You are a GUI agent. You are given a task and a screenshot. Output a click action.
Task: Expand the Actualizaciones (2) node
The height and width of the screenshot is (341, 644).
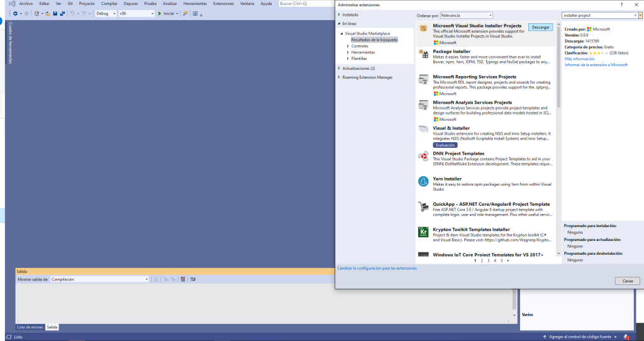point(339,68)
